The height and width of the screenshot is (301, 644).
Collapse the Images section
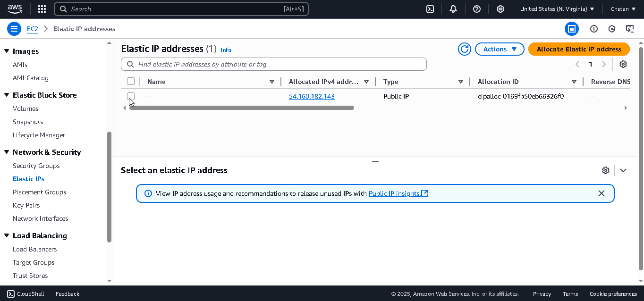click(x=7, y=51)
